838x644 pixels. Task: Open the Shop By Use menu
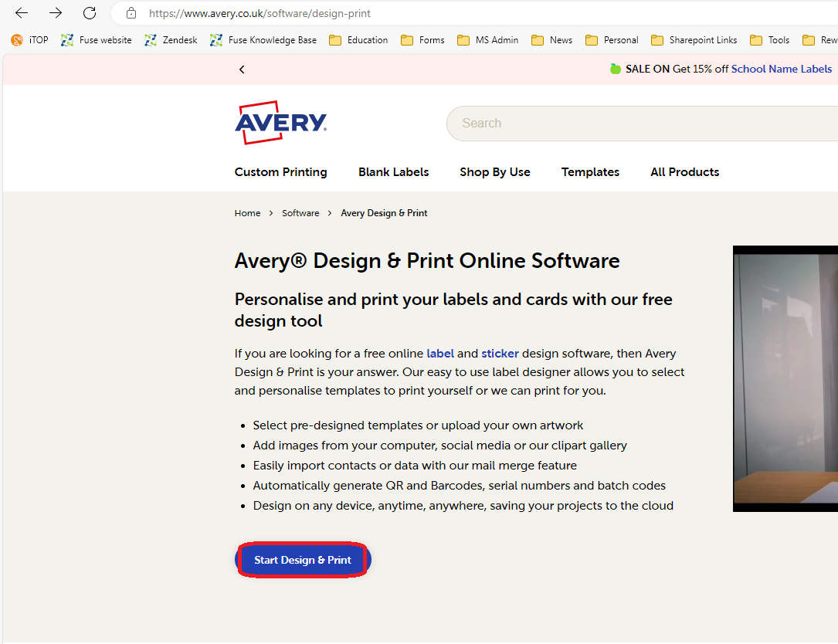tap(495, 172)
